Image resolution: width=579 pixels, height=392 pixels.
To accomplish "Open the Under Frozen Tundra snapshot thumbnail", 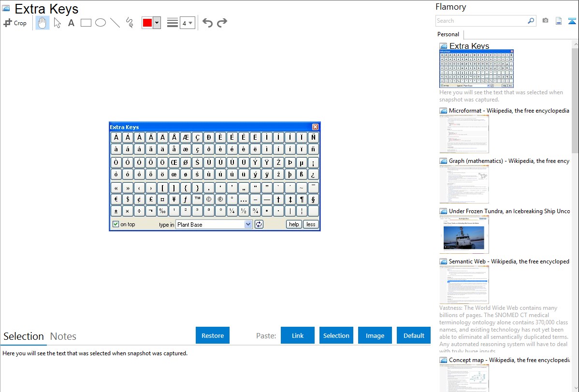I will tap(464, 234).
